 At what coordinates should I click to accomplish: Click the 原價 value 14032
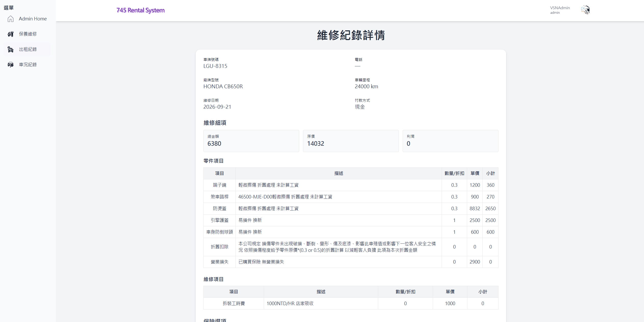[x=316, y=144]
